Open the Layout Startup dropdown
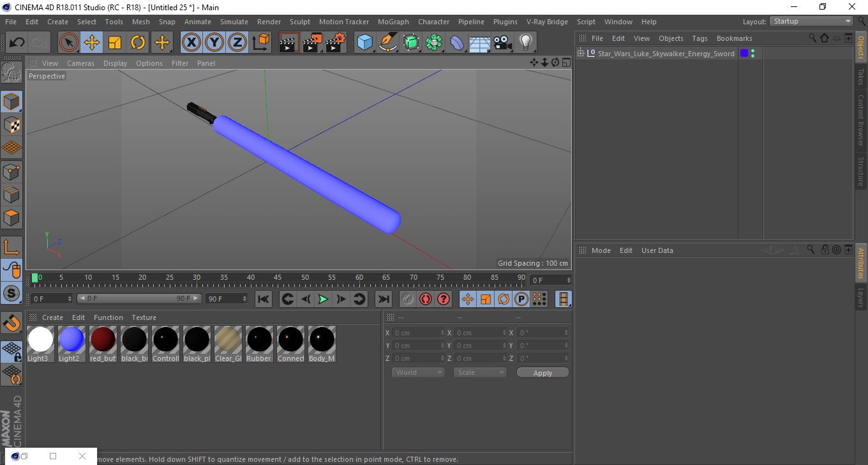868x465 pixels. [812, 21]
